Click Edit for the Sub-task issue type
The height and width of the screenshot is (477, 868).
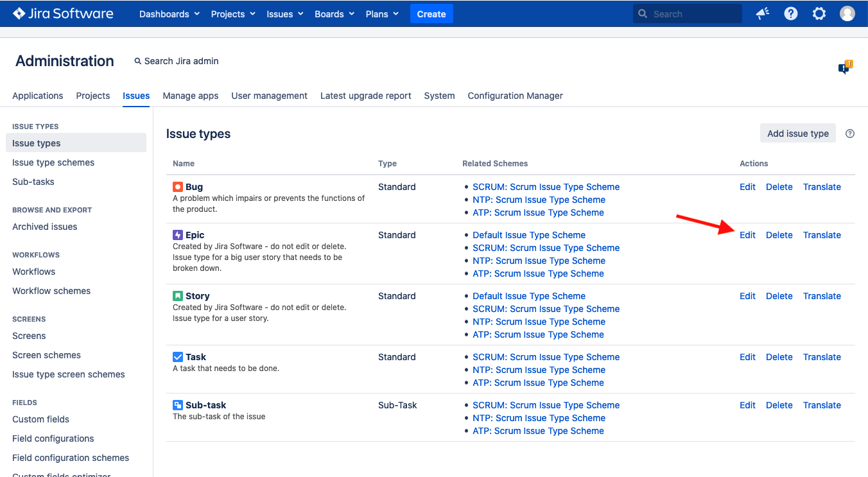(748, 405)
